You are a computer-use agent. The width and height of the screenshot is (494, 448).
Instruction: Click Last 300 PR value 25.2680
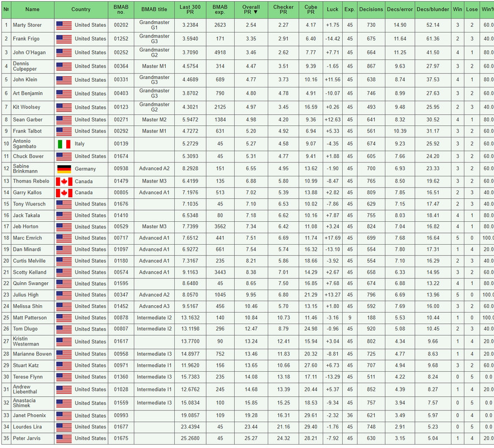(190, 438)
